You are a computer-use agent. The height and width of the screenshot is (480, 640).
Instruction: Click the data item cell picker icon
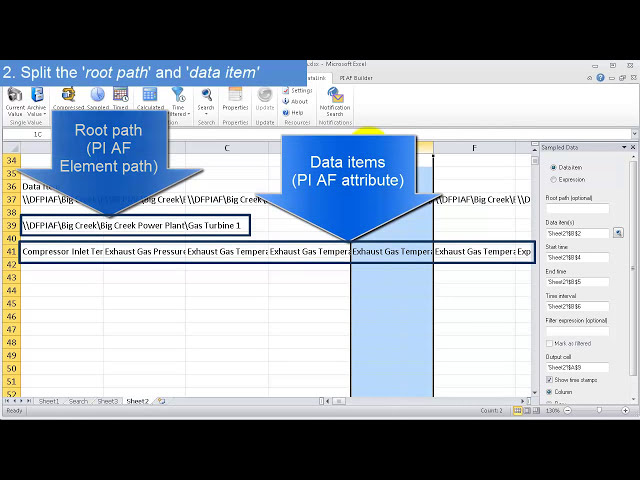(618, 232)
